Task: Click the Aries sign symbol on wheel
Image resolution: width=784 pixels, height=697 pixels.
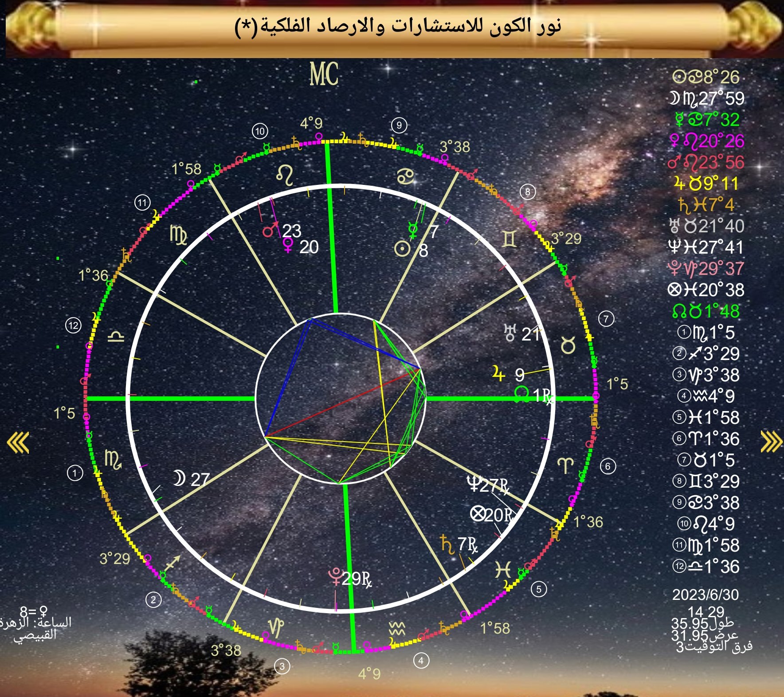Action: (x=565, y=466)
